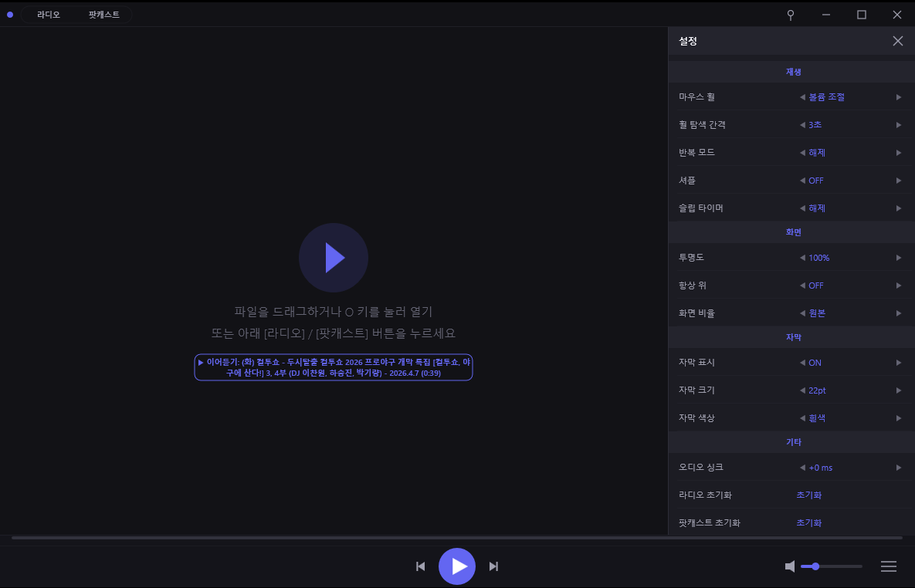
Task: Skip to the previous track
Action: point(421,566)
